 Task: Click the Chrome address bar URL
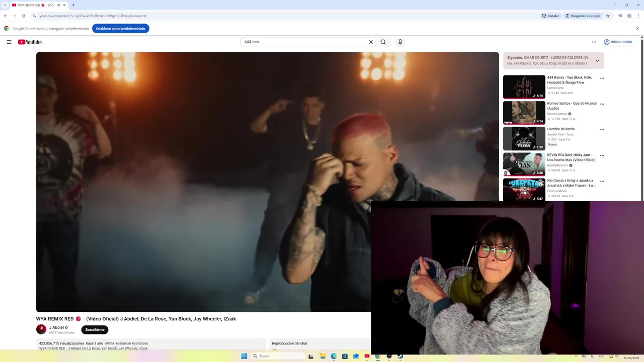pyautogui.click(x=93, y=16)
